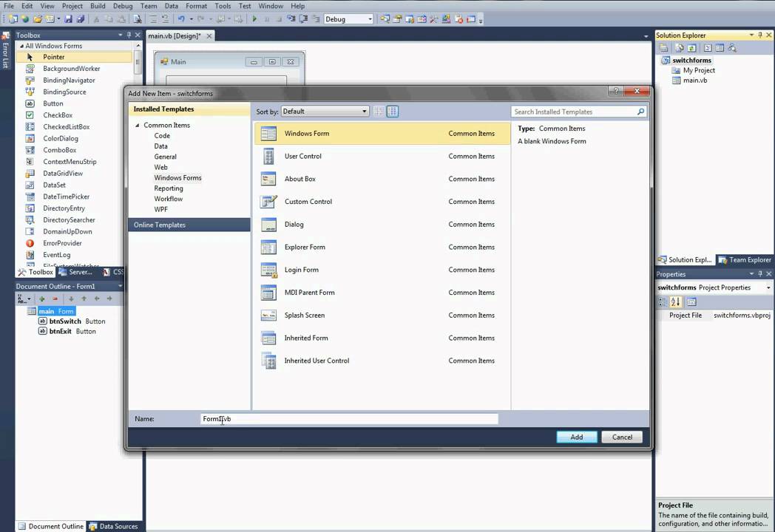Open the Solution Explorer window options arrow
The height and width of the screenshot is (532, 775).
click(x=751, y=35)
